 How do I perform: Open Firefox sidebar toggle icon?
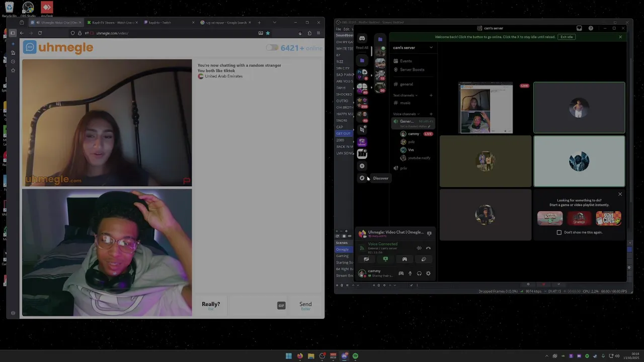[13, 33]
